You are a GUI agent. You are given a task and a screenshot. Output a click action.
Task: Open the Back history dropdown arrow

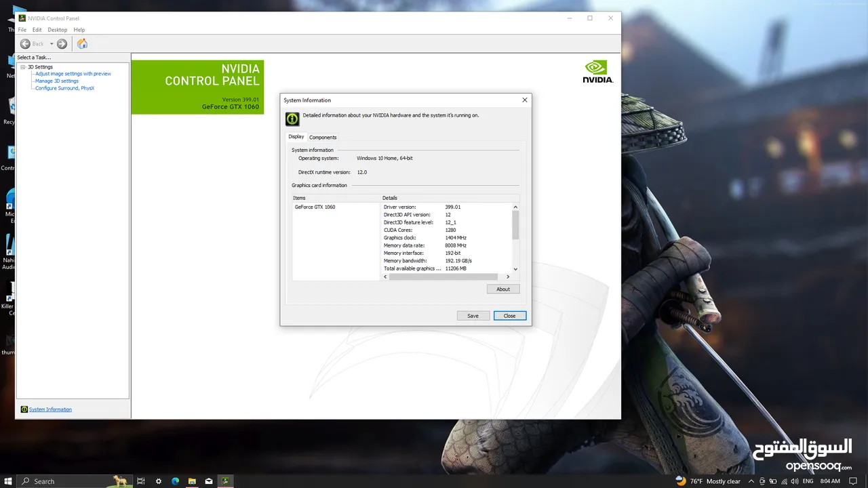coord(52,44)
